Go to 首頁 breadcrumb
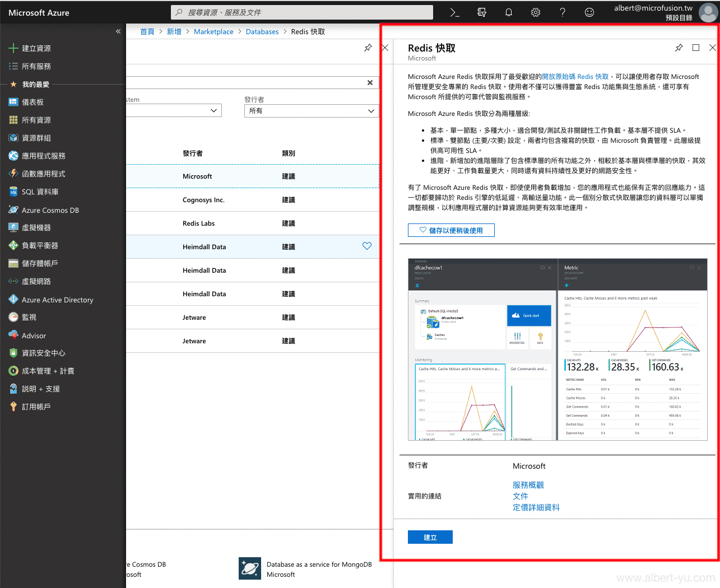The width and height of the screenshot is (720, 588). pyautogui.click(x=147, y=31)
